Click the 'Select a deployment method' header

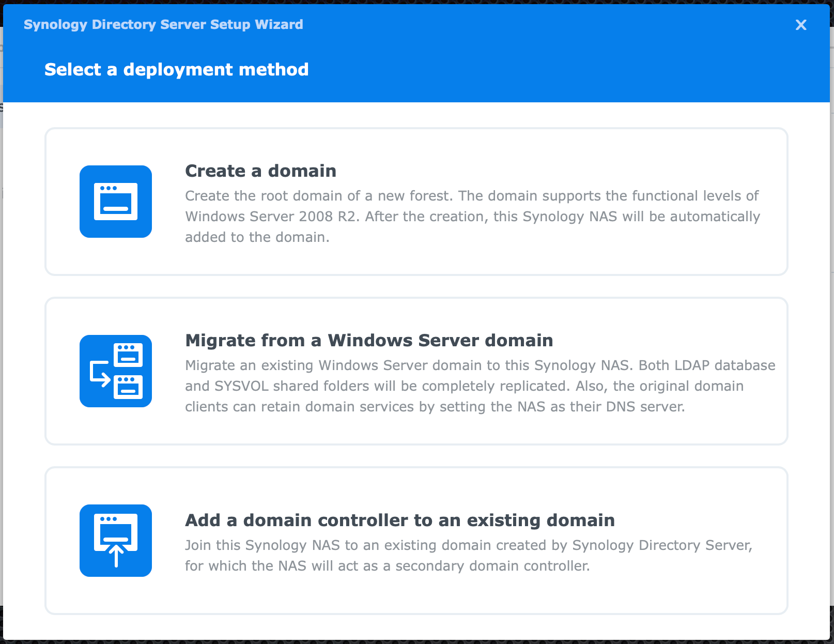[177, 69]
